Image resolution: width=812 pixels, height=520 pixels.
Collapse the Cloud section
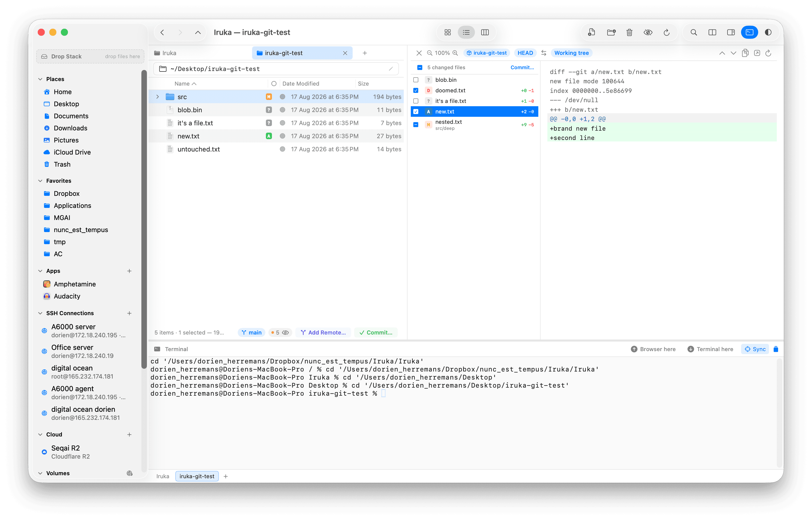tap(40, 434)
